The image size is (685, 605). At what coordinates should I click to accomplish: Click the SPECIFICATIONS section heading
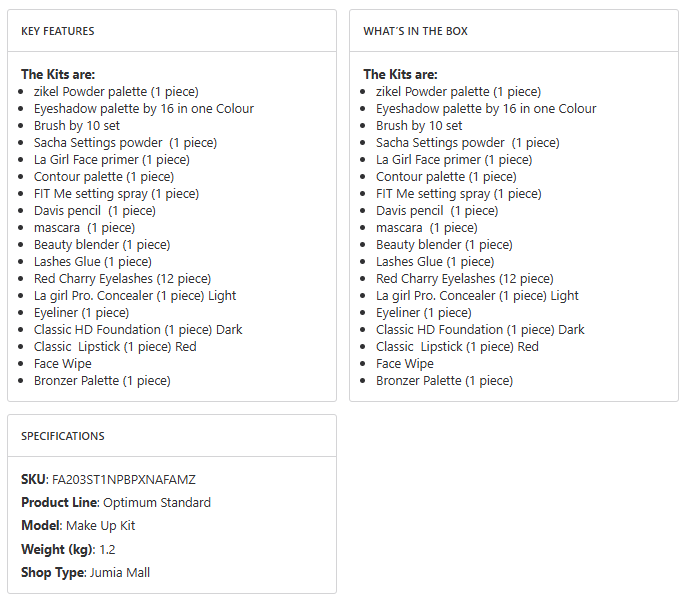[x=63, y=436]
